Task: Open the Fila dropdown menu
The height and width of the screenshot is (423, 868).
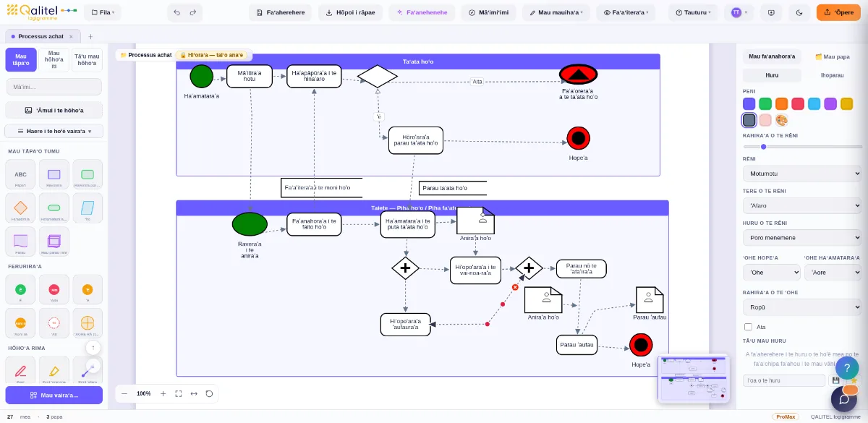Action: (x=102, y=12)
